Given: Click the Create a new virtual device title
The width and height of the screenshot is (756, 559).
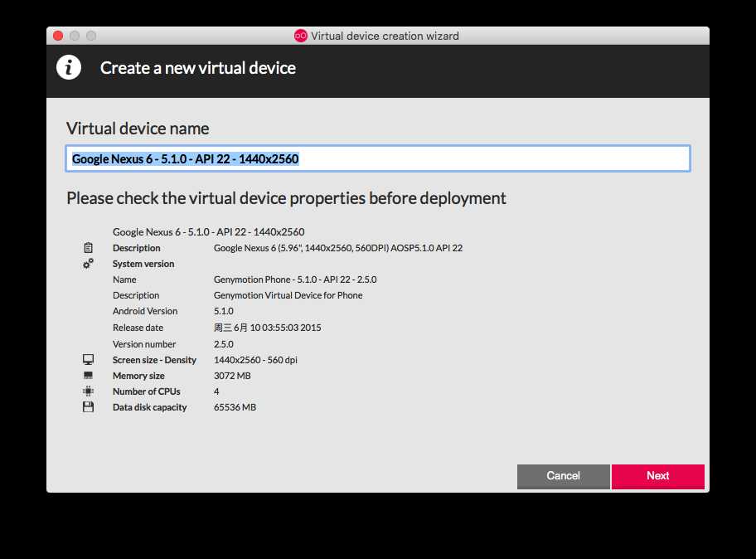Looking at the screenshot, I should (x=197, y=68).
